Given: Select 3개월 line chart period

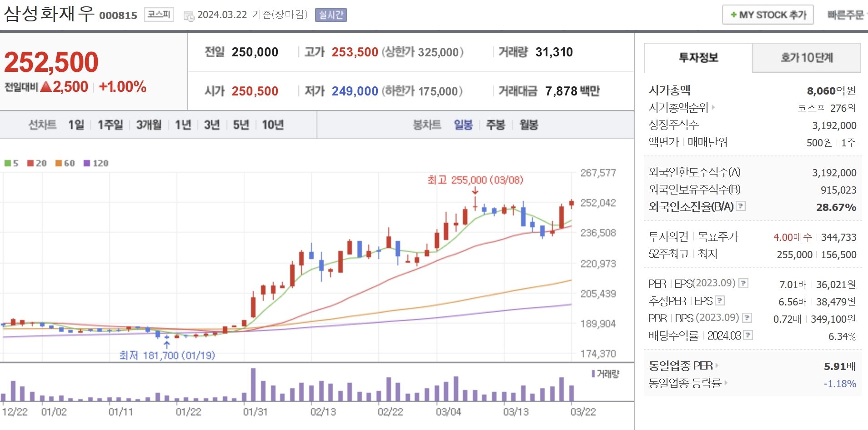Looking at the screenshot, I should coord(149,125).
